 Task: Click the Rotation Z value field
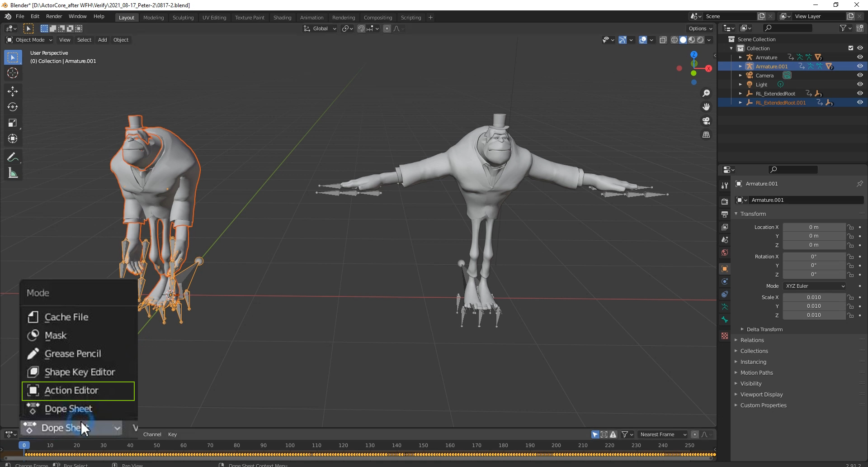pos(814,274)
